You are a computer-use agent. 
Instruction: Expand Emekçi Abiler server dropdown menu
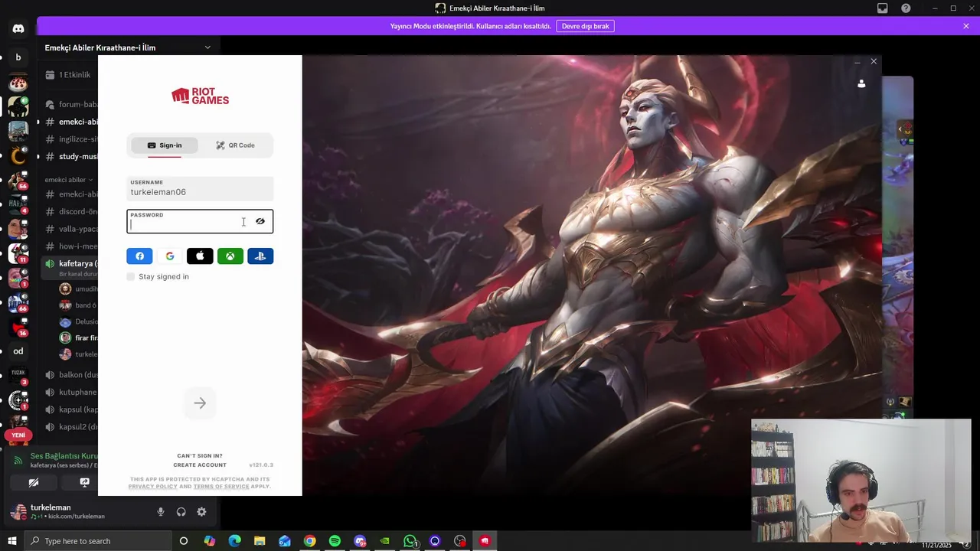coord(207,47)
